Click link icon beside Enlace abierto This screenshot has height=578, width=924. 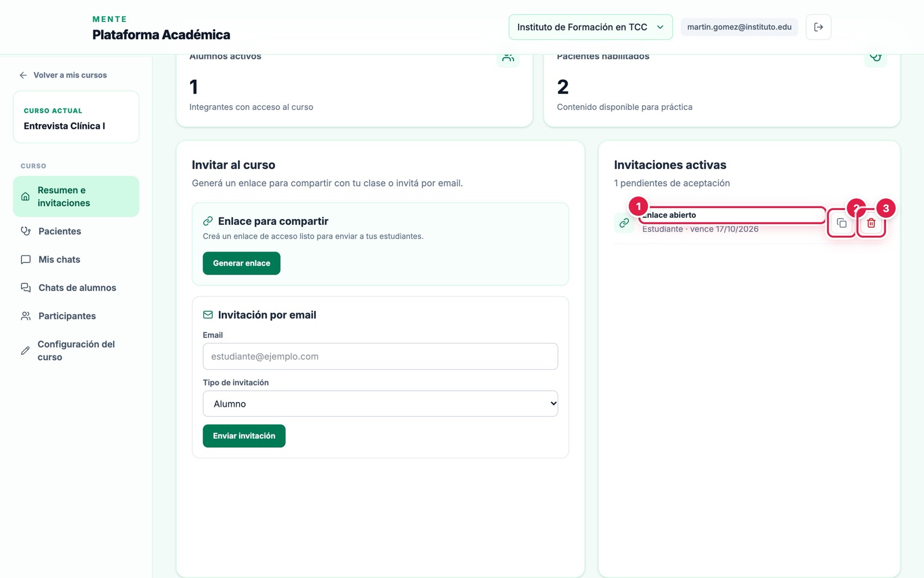click(x=624, y=223)
